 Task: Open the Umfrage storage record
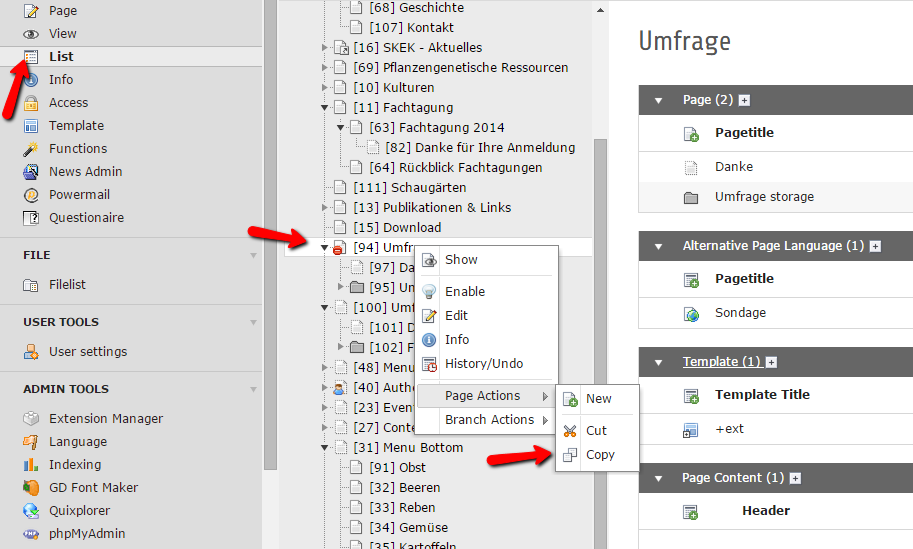pyautogui.click(x=764, y=197)
